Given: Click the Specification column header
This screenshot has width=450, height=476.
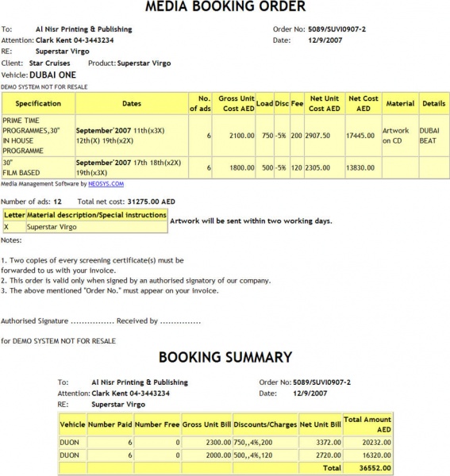Looking at the screenshot, I should pos(38,103).
